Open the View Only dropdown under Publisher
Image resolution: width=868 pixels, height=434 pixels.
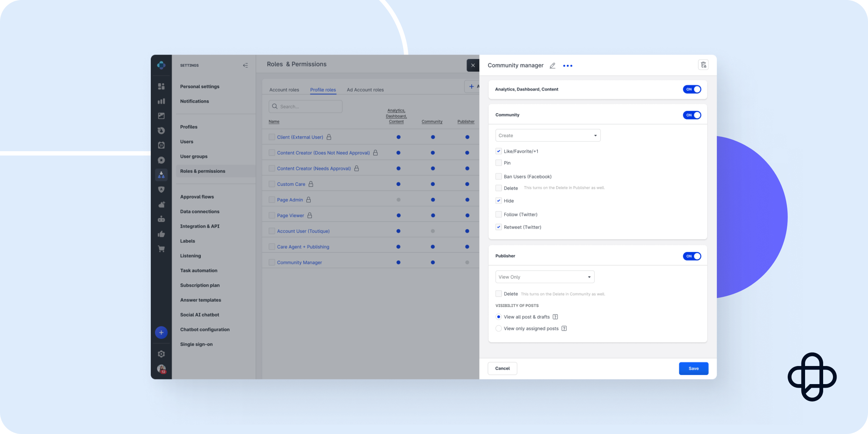pos(544,277)
